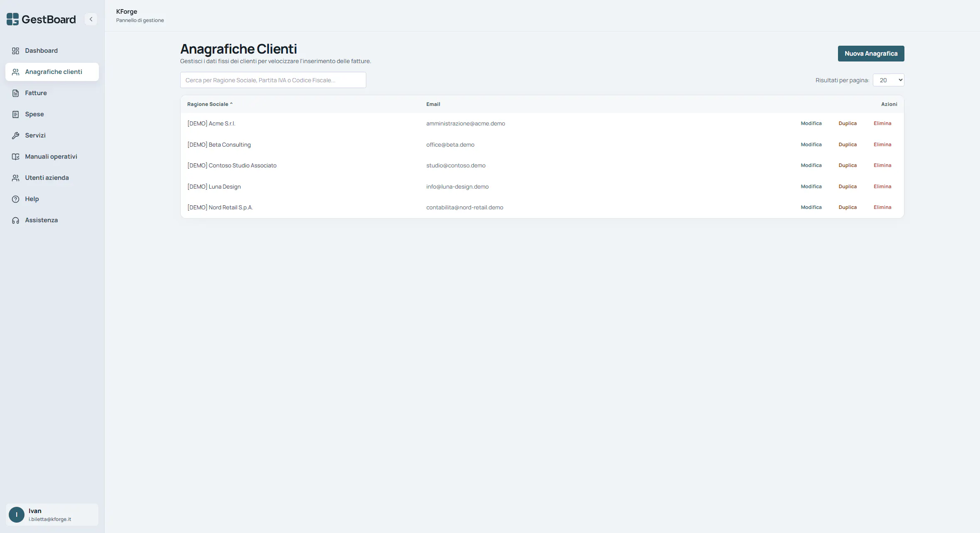Viewport: 980px width, 533px height.
Task: Open the Utenti azienda section
Action: point(52,178)
